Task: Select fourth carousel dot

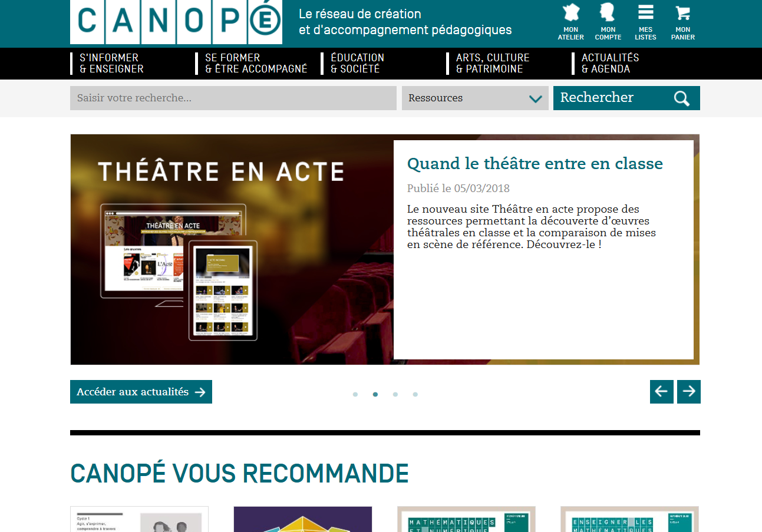Action: (415, 395)
